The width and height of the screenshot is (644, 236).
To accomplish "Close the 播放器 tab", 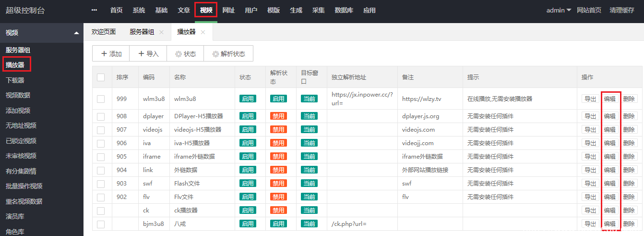I will click(x=203, y=32).
